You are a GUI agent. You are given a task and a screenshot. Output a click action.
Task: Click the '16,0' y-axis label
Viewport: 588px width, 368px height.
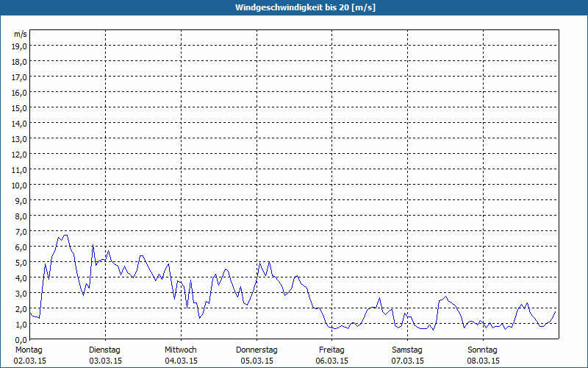pos(19,93)
